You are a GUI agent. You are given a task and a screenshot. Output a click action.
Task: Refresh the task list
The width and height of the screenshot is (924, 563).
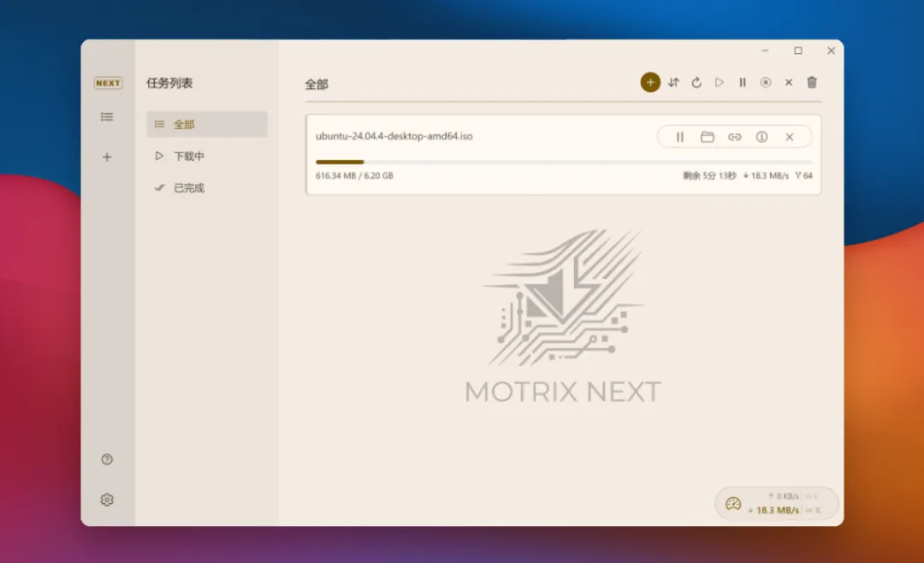[x=696, y=82]
